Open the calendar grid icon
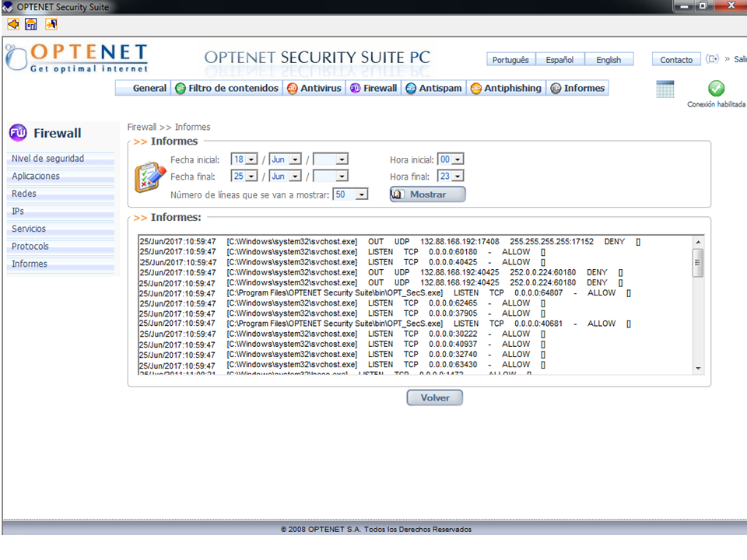747x560 pixels. [x=665, y=89]
